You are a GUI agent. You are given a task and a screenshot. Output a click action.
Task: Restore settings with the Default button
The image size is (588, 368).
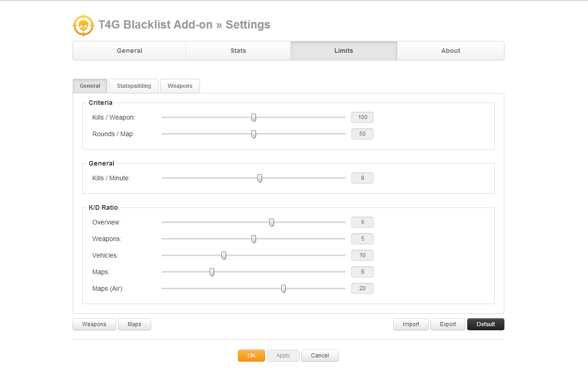[x=486, y=324]
